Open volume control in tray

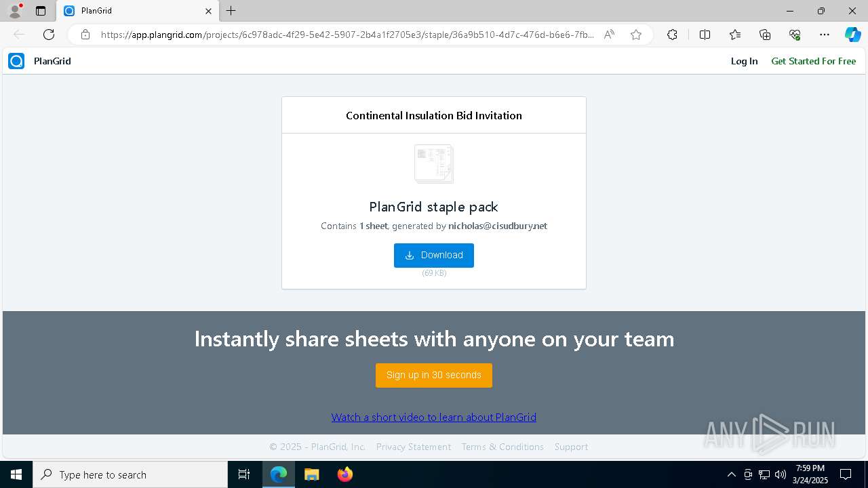[781, 474]
